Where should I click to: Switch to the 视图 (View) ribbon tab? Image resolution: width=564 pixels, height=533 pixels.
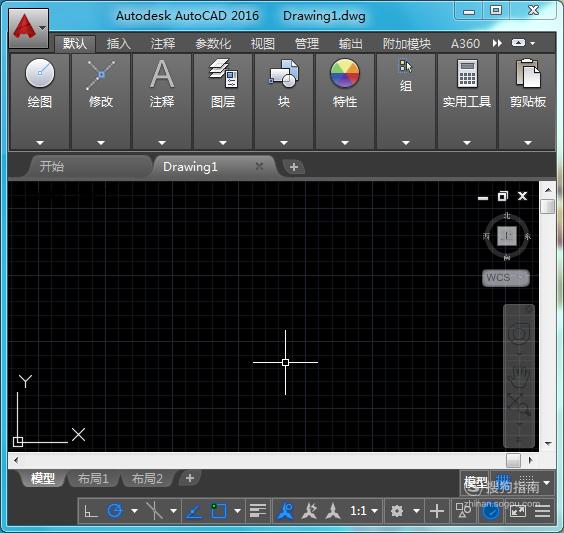263,44
